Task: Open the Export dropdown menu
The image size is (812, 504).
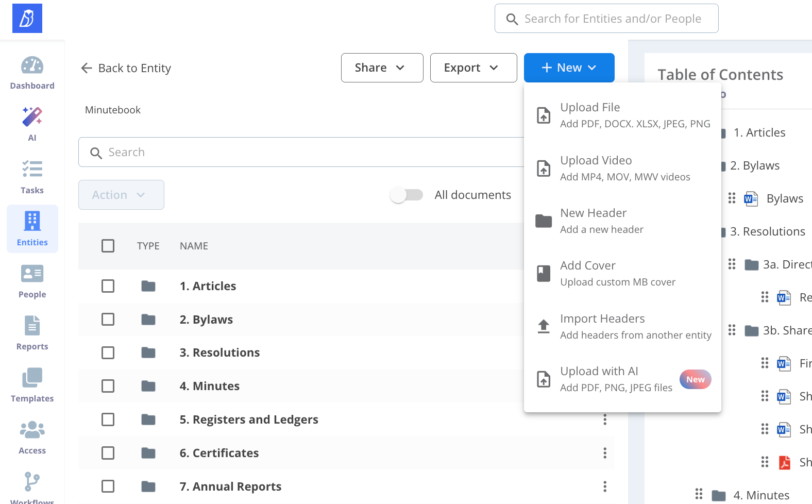Action: click(473, 68)
